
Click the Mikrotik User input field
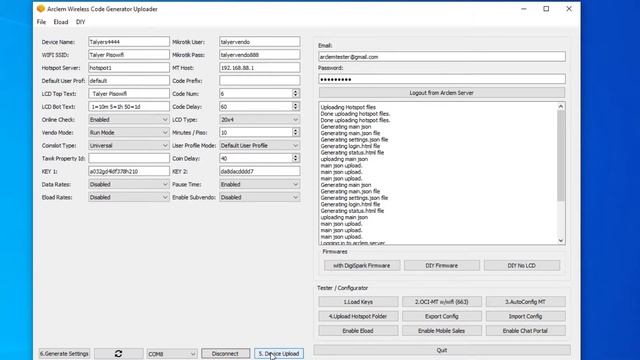260,42
